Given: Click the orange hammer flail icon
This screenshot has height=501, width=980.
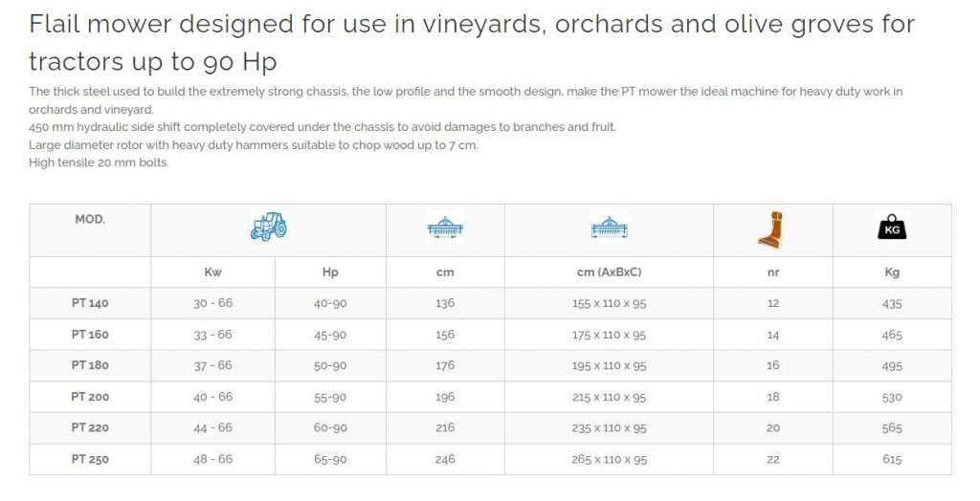Looking at the screenshot, I should pyautogui.click(x=772, y=229).
